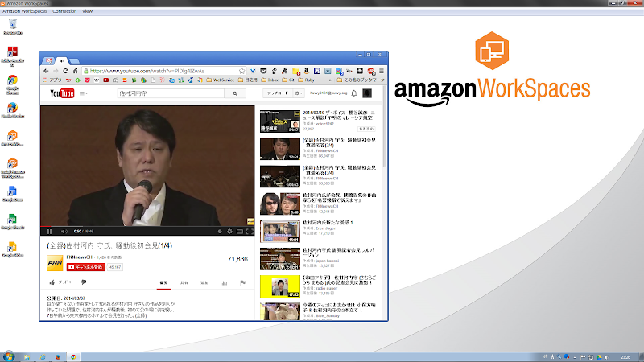644x362 pixels.
Task: Open the video player settings gear
Action: pyautogui.click(x=229, y=232)
